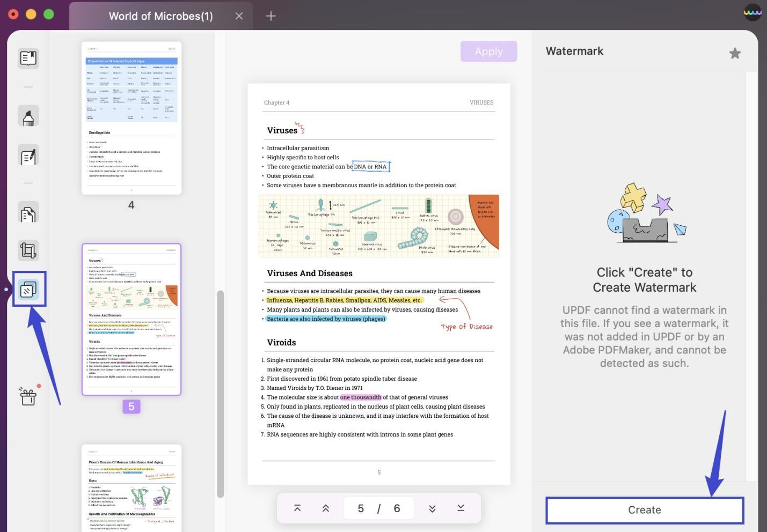The height and width of the screenshot is (532, 767).
Task: Click 'Outer protein coat' bullet
Action: point(290,176)
